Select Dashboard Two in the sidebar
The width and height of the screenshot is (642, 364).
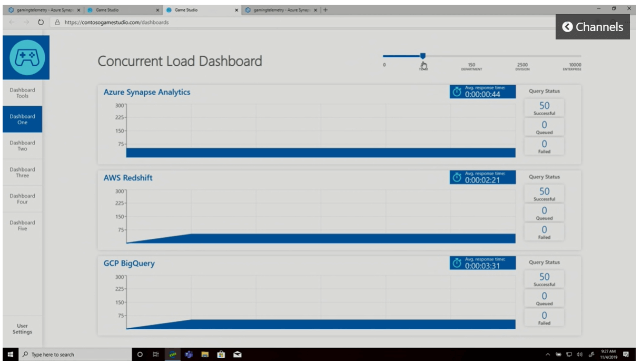click(x=22, y=146)
